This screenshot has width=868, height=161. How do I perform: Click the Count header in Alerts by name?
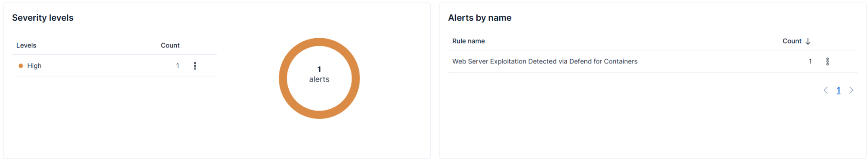point(792,41)
